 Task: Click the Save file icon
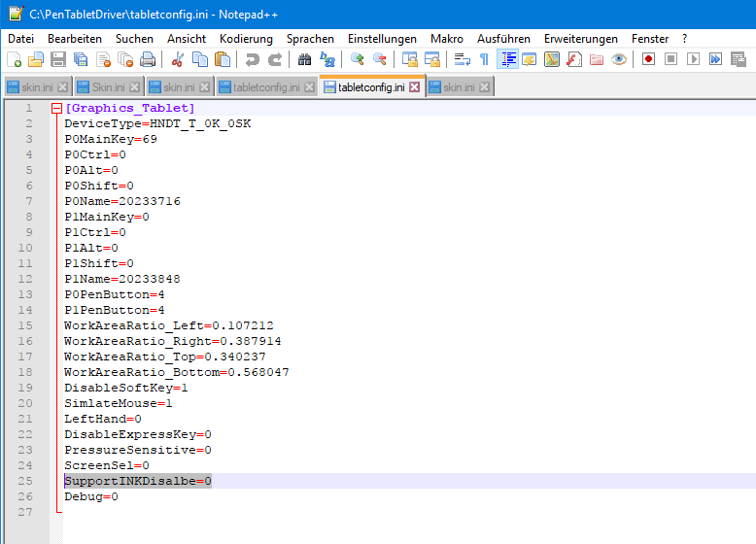(58, 60)
